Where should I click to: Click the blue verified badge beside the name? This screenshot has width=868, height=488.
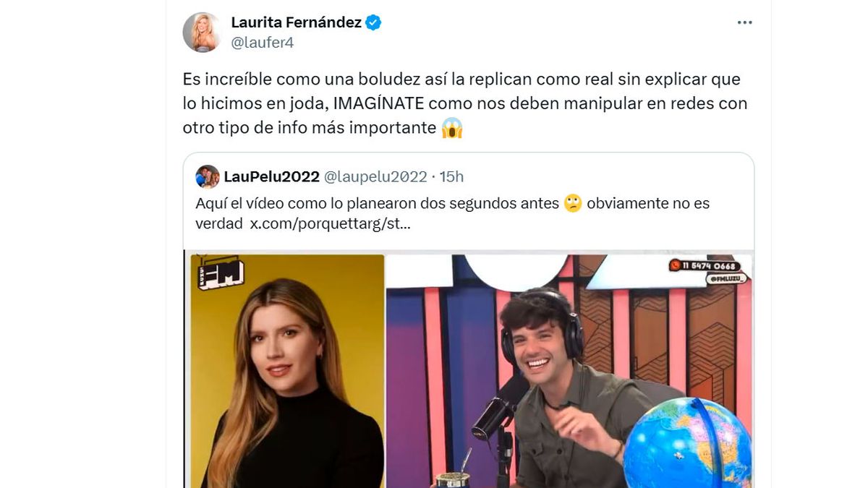[373, 22]
